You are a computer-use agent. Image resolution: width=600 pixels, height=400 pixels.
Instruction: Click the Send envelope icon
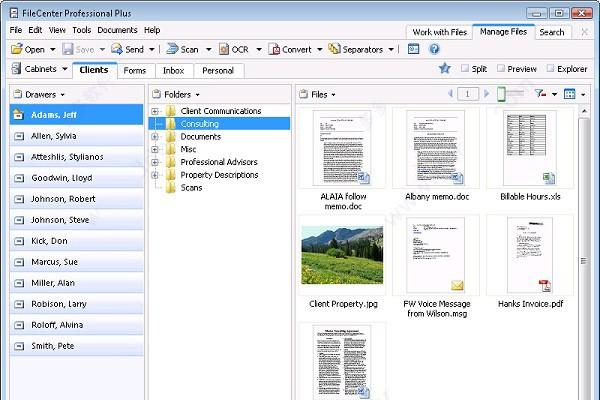[x=117, y=49]
